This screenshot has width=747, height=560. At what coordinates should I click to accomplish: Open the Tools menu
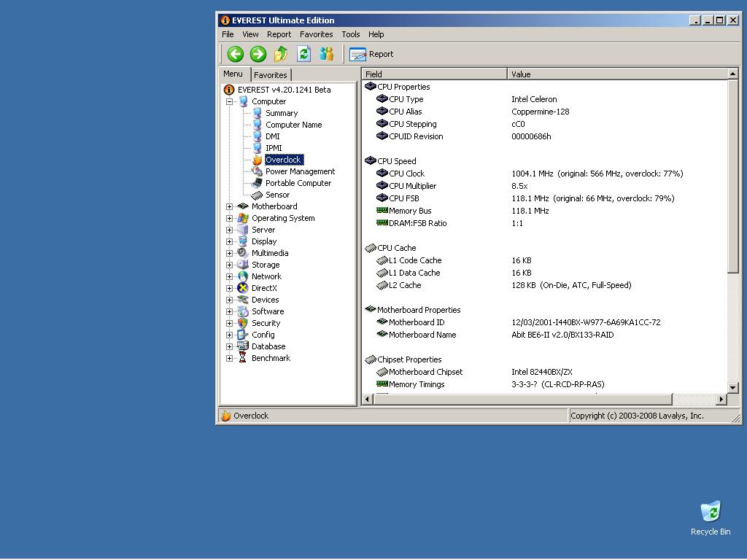(351, 34)
